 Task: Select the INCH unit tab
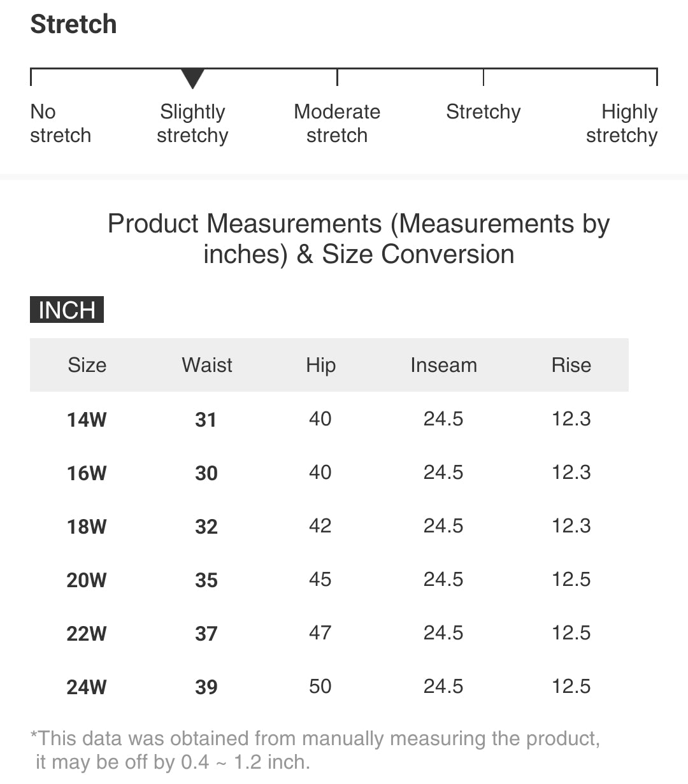[67, 310]
